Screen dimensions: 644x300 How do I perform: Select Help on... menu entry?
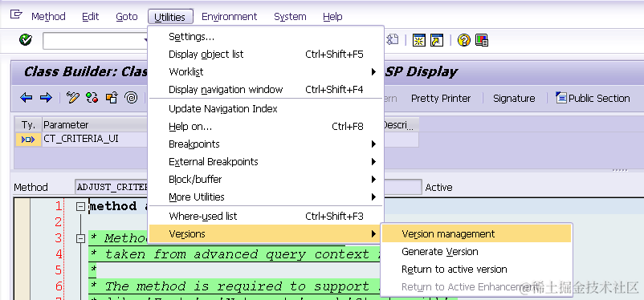tap(266, 127)
